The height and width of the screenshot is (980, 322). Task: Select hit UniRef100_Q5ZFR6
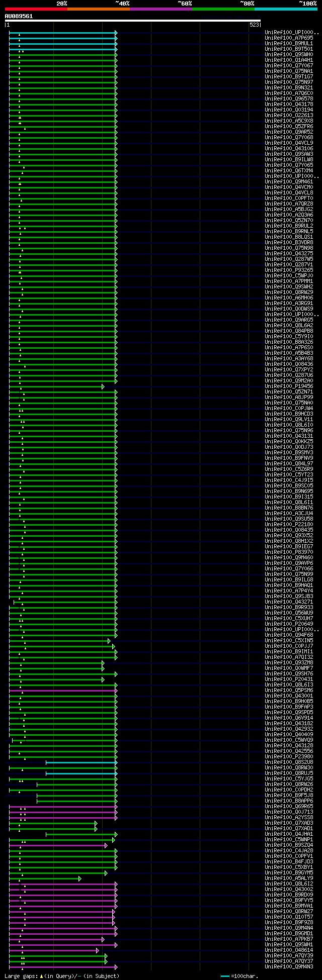[289, 126]
